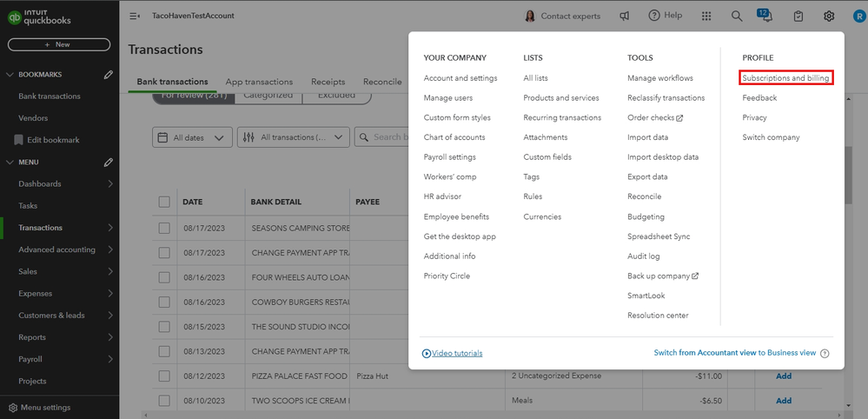The image size is (868, 419).
Task: Select the PIZZA PALACE FAST FOOD checkbox
Action: [x=164, y=376]
